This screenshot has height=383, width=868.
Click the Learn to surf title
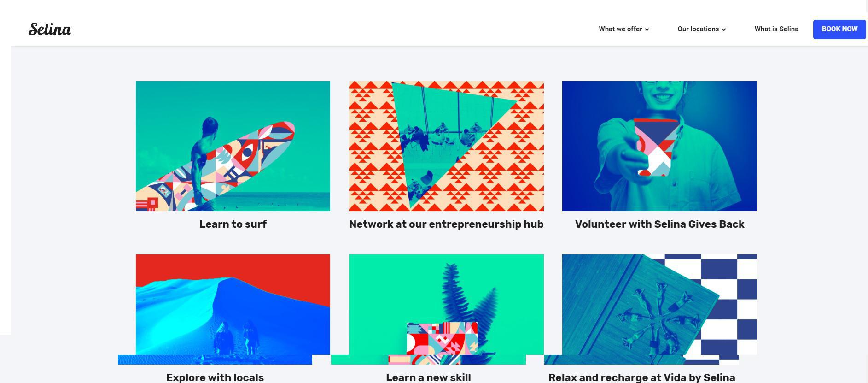tap(233, 224)
